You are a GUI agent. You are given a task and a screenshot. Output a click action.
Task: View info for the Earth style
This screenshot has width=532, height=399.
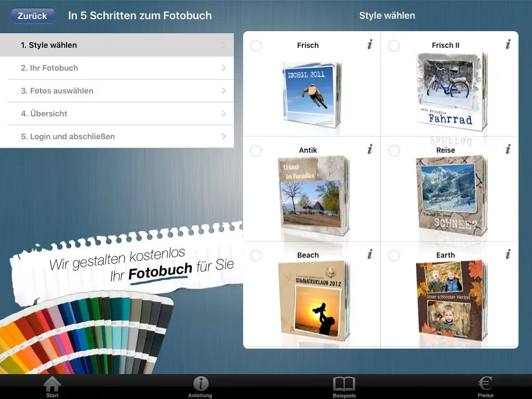[x=508, y=254]
